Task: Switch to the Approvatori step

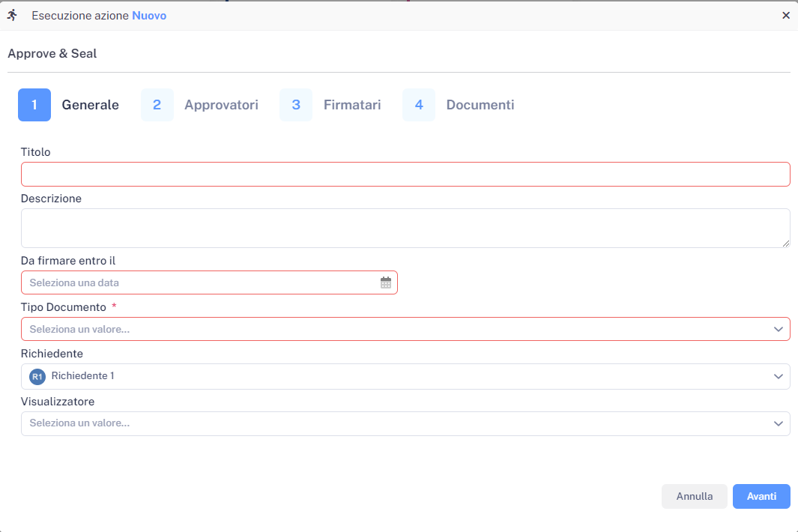Action: click(221, 105)
